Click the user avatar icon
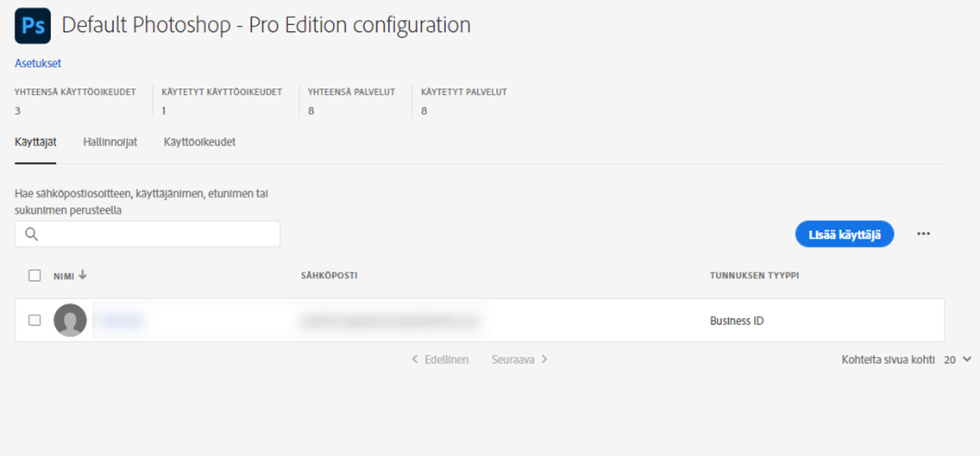This screenshot has height=456, width=980. [70, 321]
